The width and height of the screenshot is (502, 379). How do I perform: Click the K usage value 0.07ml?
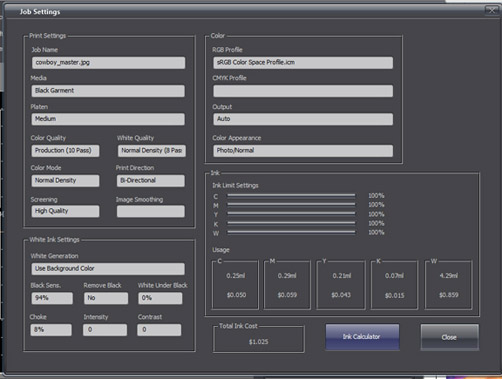(394, 276)
